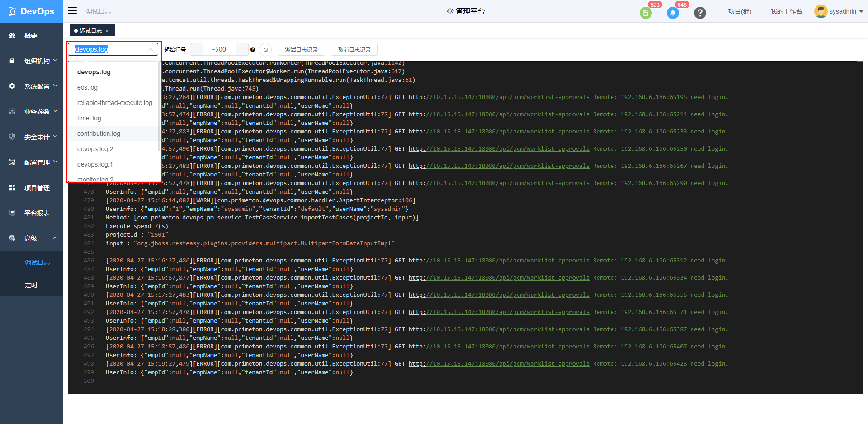The width and height of the screenshot is (868, 424).
Task: Collapse the devops.log file dropdown arrow
Action: click(x=150, y=49)
